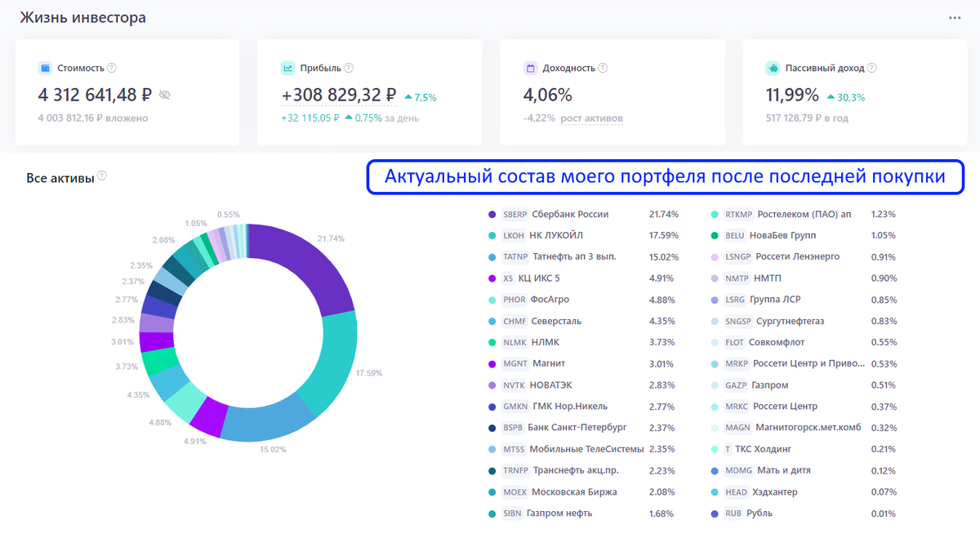Select the SBERP color dot in legend
The image size is (980, 538).
[x=492, y=215]
